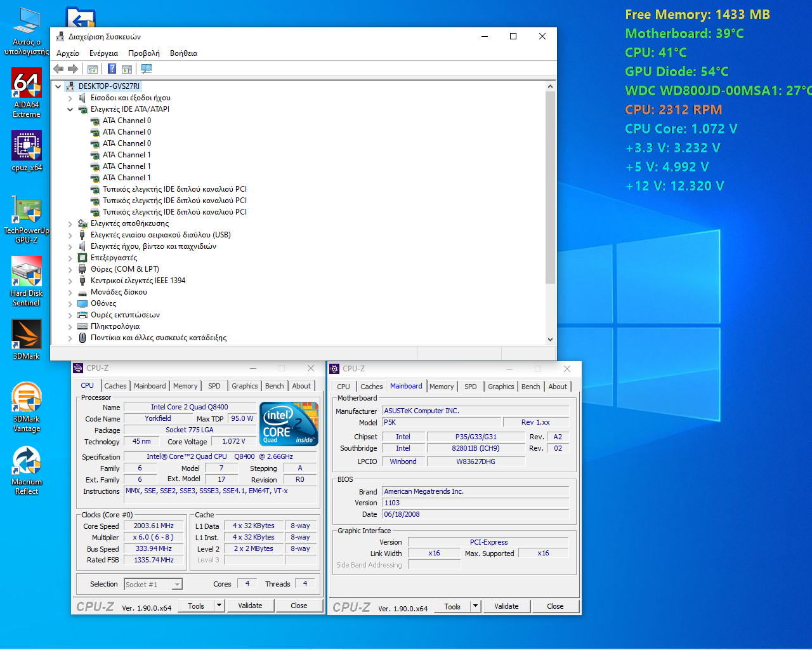Select the Οθόνες tree row
Image resolution: width=812 pixels, height=650 pixels.
pos(103,303)
